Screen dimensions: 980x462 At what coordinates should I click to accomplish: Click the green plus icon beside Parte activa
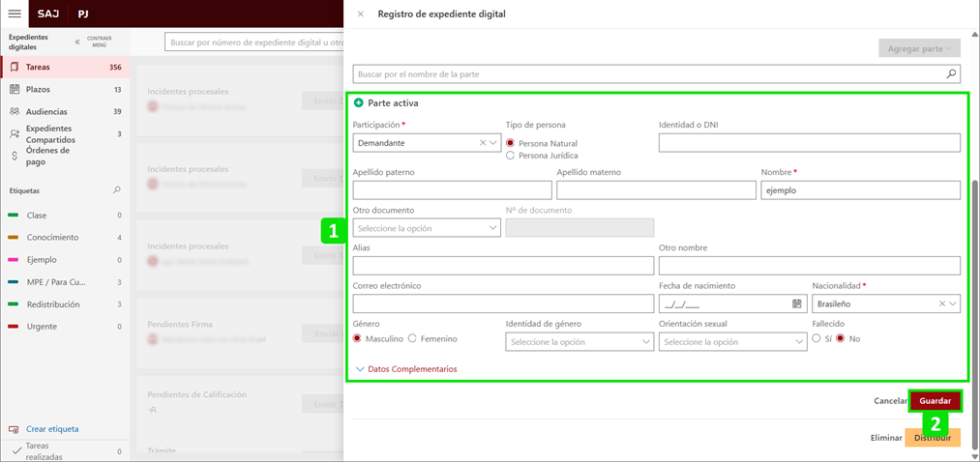point(359,103)
